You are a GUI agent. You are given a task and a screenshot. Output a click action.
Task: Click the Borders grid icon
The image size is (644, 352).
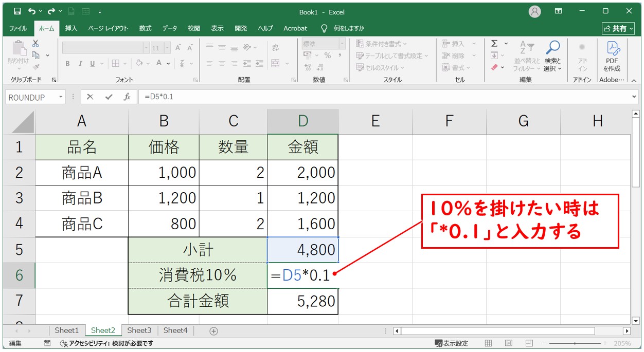coord(116,63)
